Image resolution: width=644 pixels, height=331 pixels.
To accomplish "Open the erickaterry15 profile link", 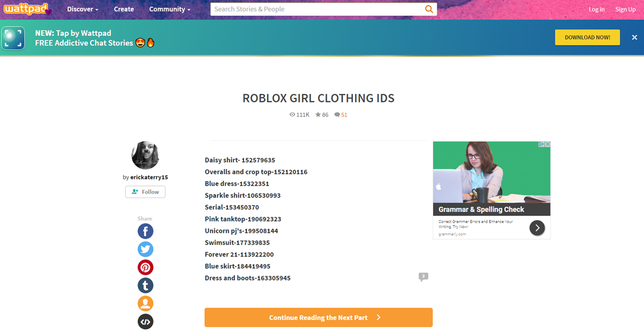I will 149,177.
